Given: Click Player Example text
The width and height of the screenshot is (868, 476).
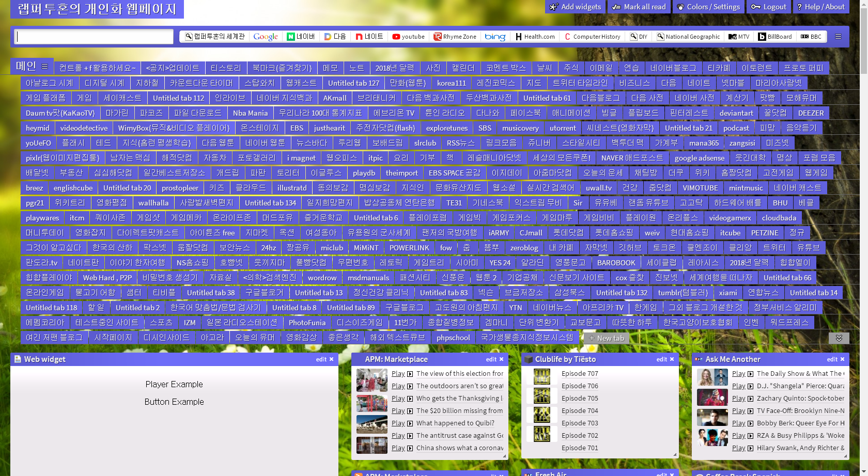Looking at the screenshot, I should tap(174, 384).
